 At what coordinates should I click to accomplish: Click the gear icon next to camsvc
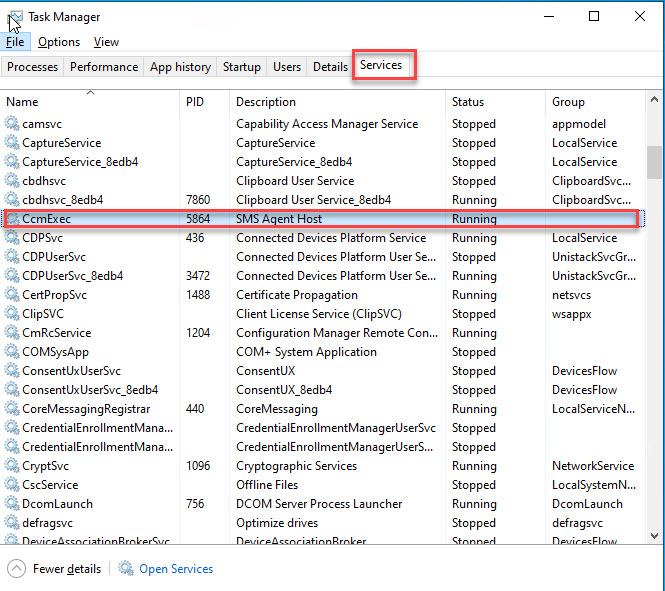pyautogui.click(x=13, y=124)
